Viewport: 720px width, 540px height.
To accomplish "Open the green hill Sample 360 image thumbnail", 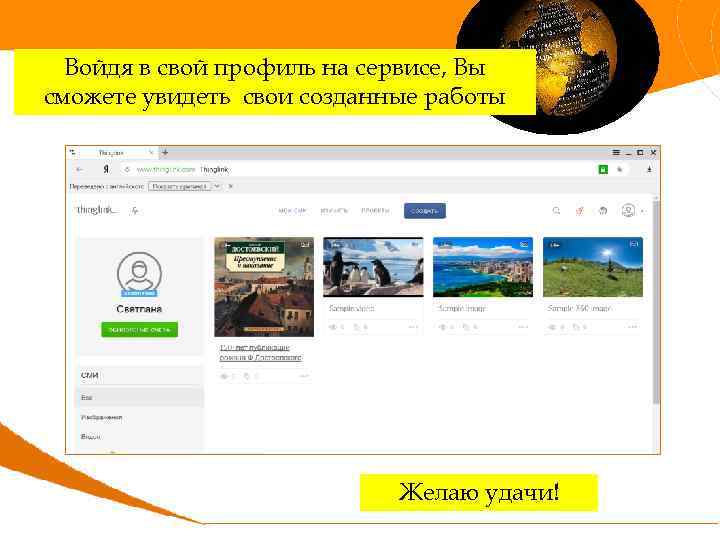I will point(593,267).
